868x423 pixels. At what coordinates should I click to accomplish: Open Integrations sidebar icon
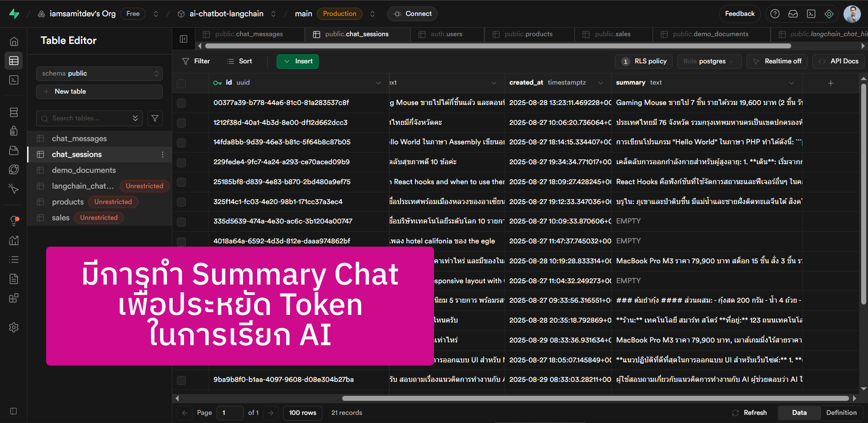pyautogui.click(x=14, y=298)
